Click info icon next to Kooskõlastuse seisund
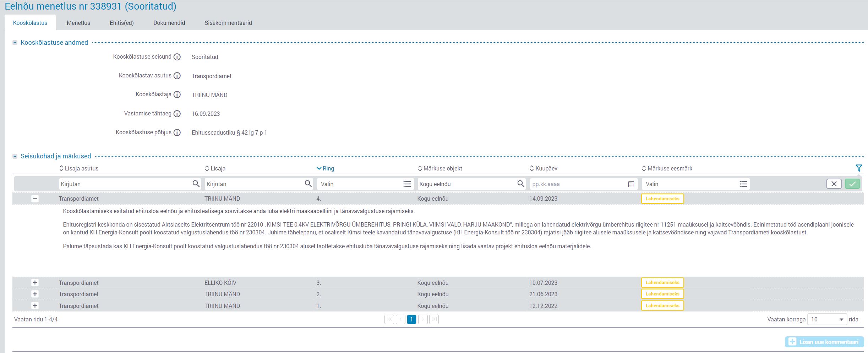This screenshot has width=868, height=353. [177, 57]
